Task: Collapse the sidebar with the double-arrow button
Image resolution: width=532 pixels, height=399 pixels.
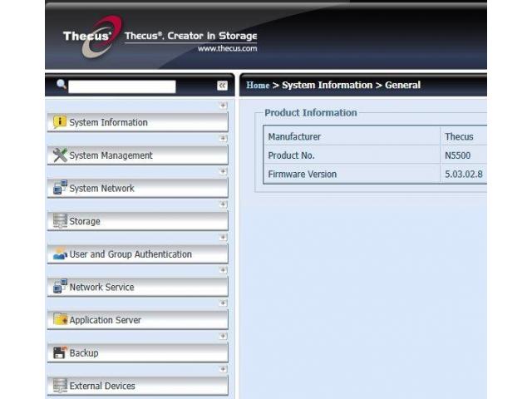Action: (222, 86)
